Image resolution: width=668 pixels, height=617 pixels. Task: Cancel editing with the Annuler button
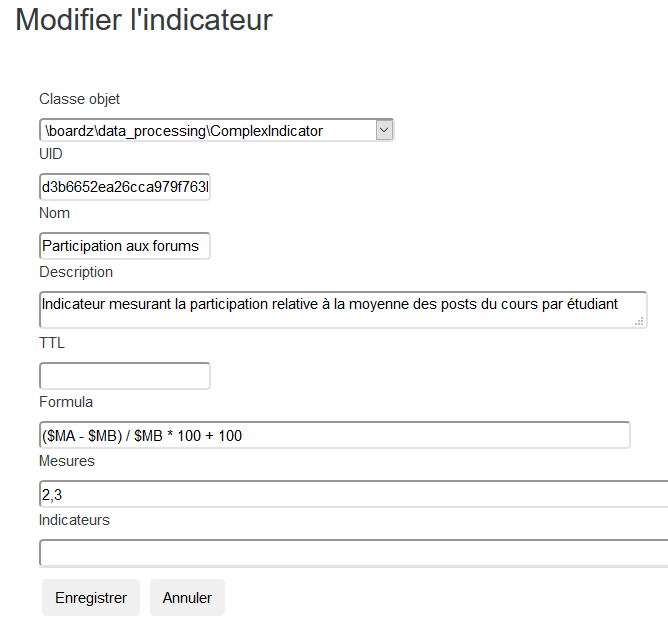187,598
